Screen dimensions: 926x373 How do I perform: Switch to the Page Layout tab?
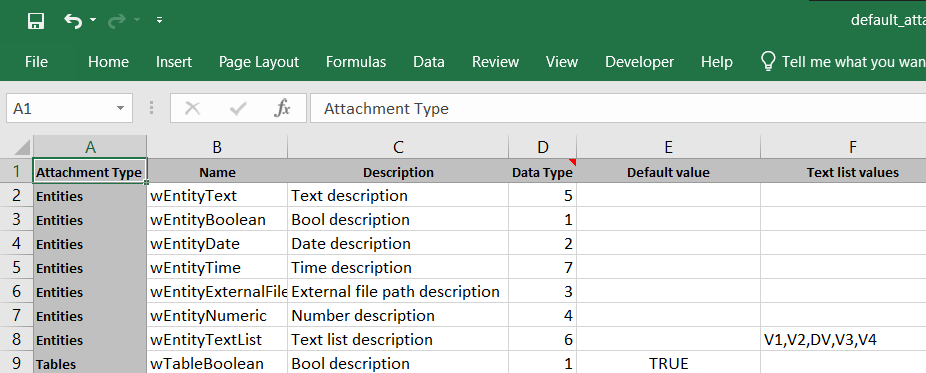(259, 62)
